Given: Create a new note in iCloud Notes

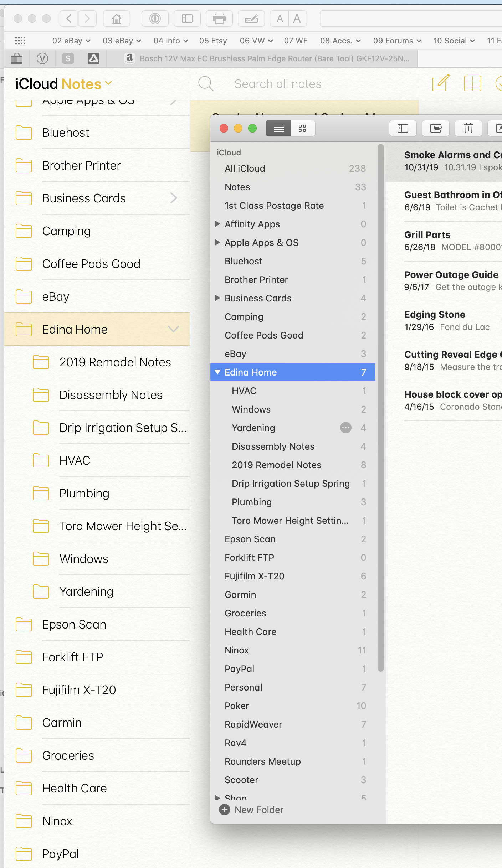Looking at the screenshot, I should 441,83.
